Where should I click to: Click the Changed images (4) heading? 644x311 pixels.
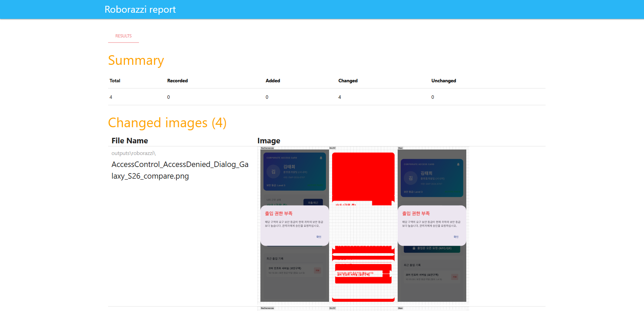pos(167,123)
